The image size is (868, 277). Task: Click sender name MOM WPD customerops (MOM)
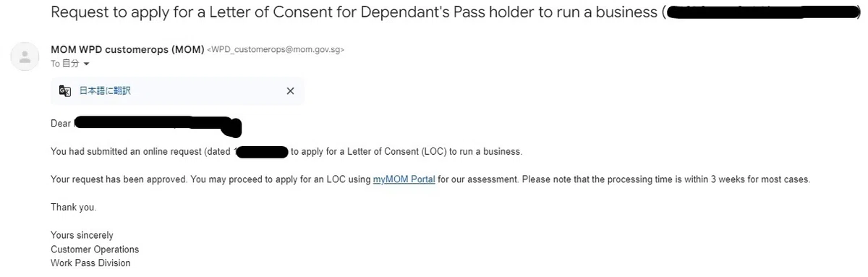click(x=127, y=49)
